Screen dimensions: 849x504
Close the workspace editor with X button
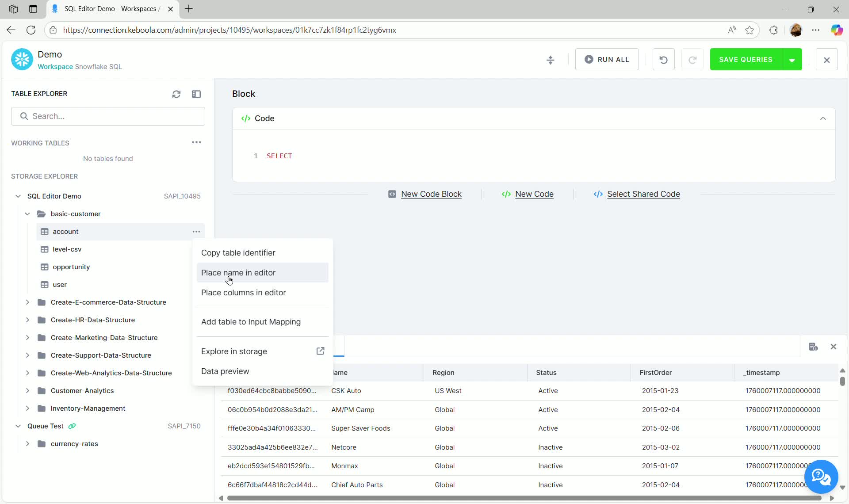click(826, 60)
